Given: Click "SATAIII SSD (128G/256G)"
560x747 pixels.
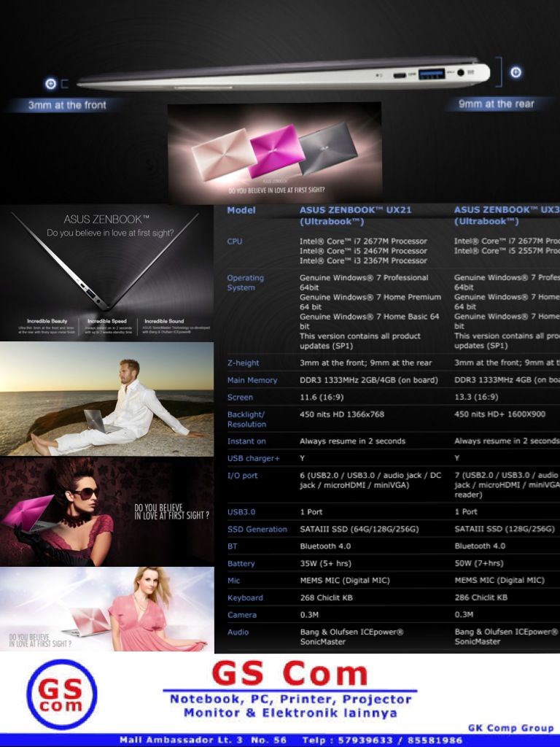Looking at the screenshot, I should pyautogui.click(x=505, y=530).
